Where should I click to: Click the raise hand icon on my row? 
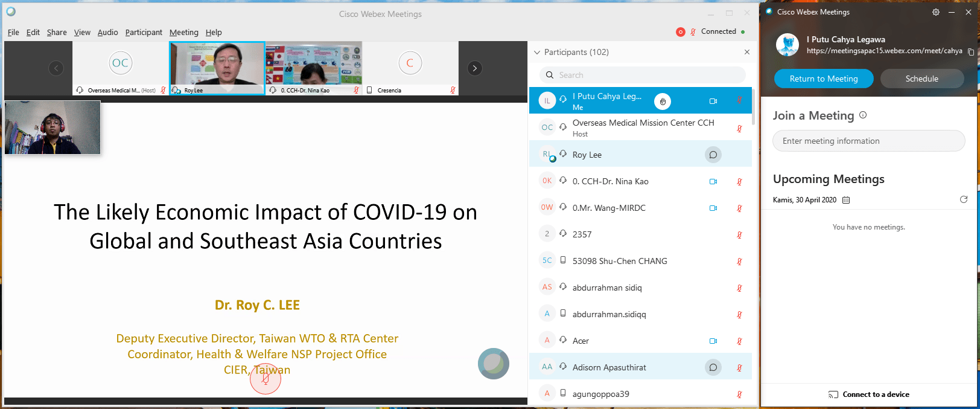click(x=663, y=101)
